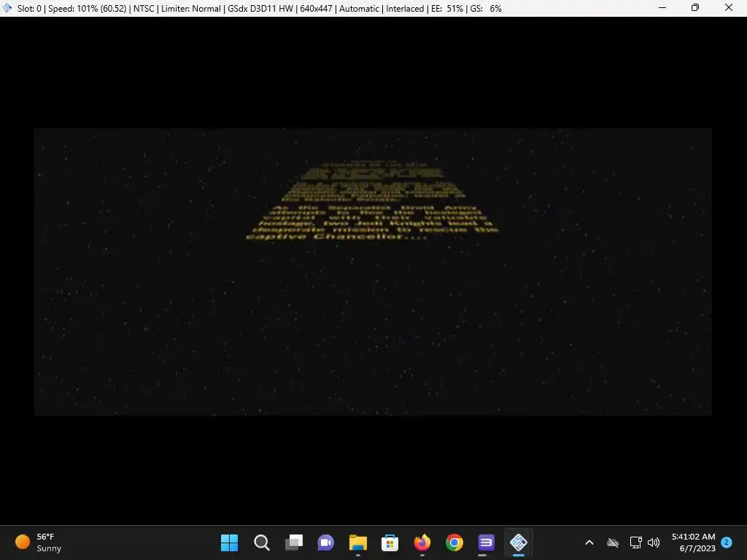Click the PCSX2 icon in the title bar
Viewport: 747px width, 560px height.
click(x=7, y=8)
